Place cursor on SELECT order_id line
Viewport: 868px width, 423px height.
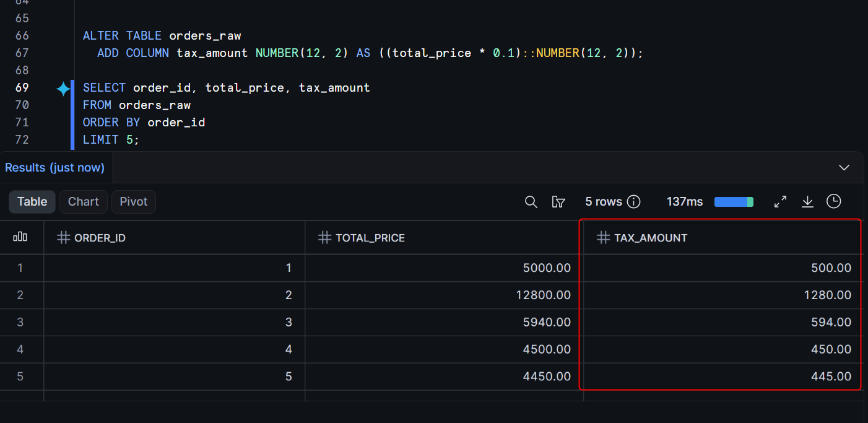[x=227, y=88]
